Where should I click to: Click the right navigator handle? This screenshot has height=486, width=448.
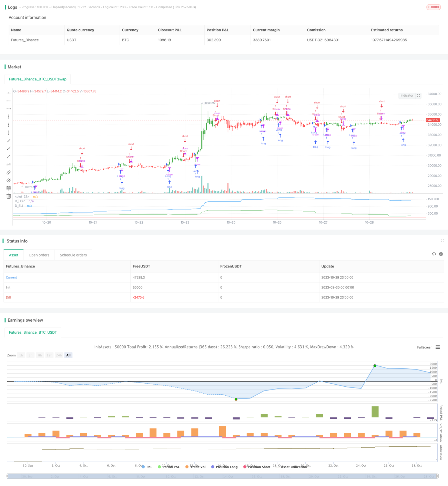point(437,476)
